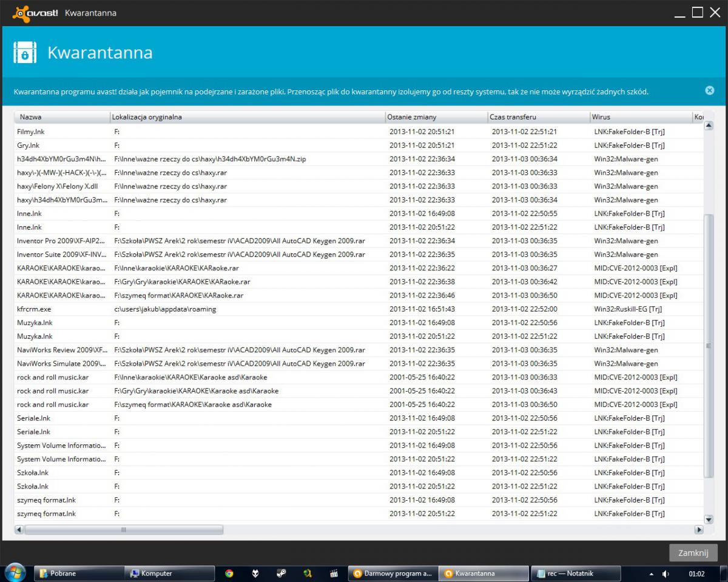
Task: Open the volume control in the tray
Action: pos(666,574)
